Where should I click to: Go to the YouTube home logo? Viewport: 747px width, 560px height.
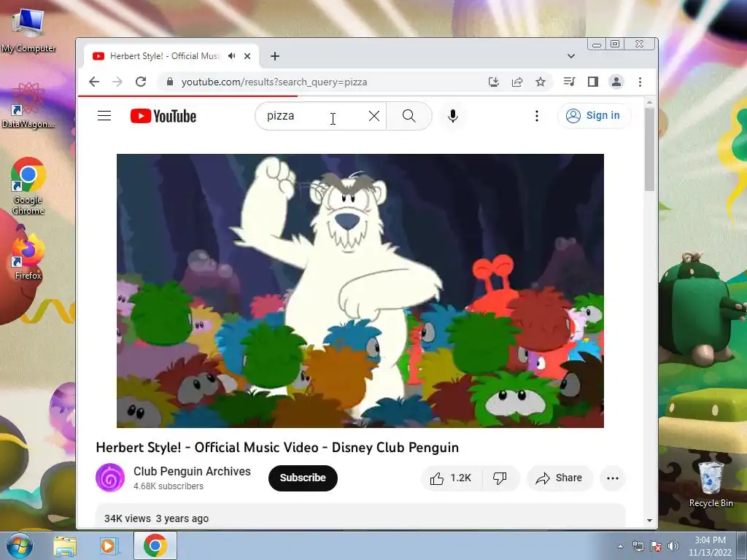pos(163,116)
